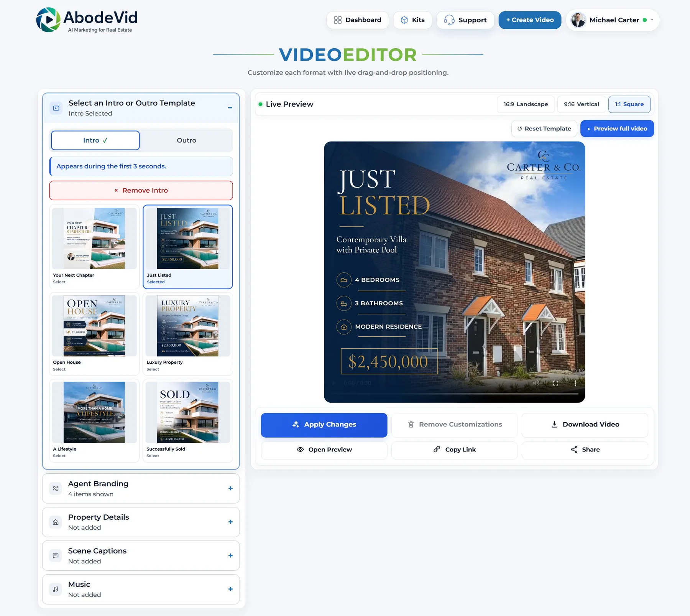Click Download Video button
The height and width of the screenshot is (616, 690).
[x=585, y=425]
